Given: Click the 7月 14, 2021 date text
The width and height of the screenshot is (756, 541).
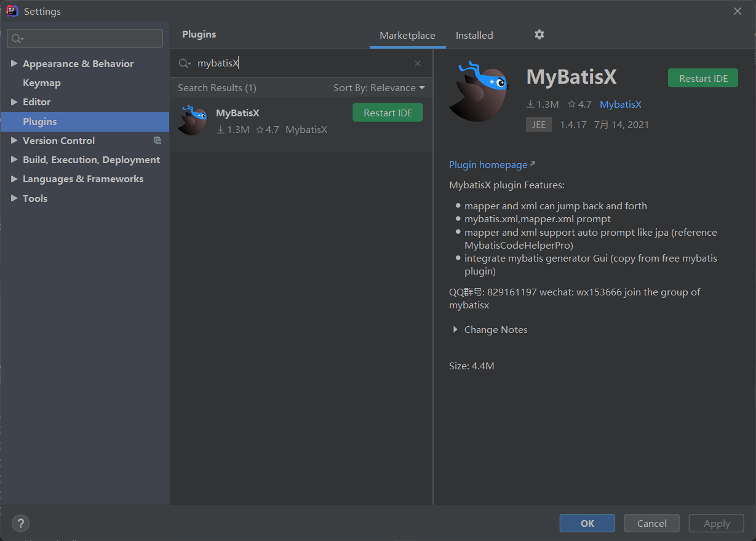Looking at the screenshot, I should click(x=621, y=124).
